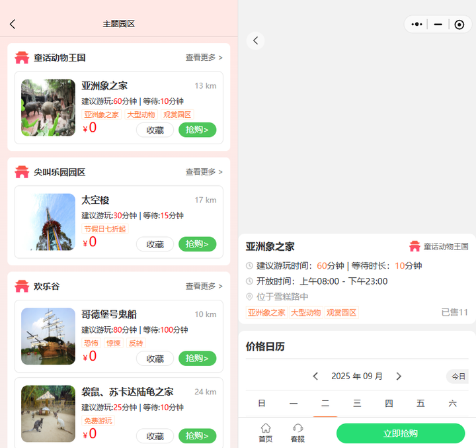The height and width of the screenshot is (448, 476).
Task: Click the 童话动物王国 pavilion icon in list
Action: coord(22,58)
